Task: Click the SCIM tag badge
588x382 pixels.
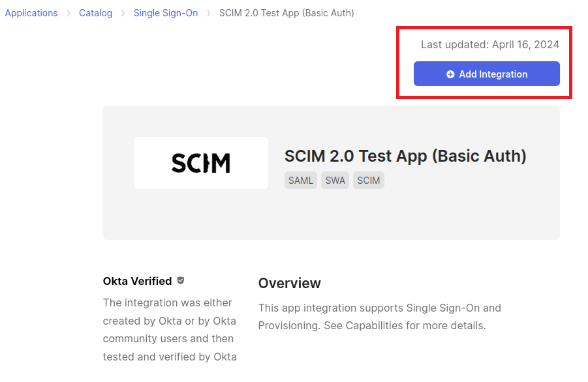Action: click(369, 181)
